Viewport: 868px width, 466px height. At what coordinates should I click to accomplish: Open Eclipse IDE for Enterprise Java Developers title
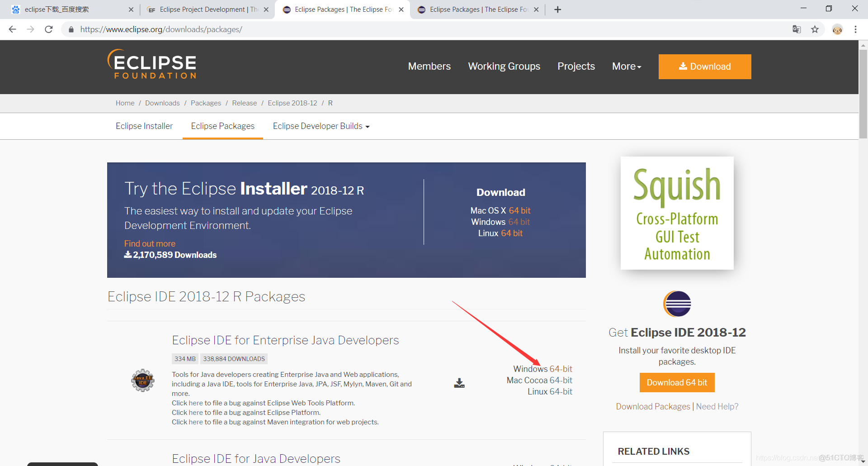click(x=285, y=340)
